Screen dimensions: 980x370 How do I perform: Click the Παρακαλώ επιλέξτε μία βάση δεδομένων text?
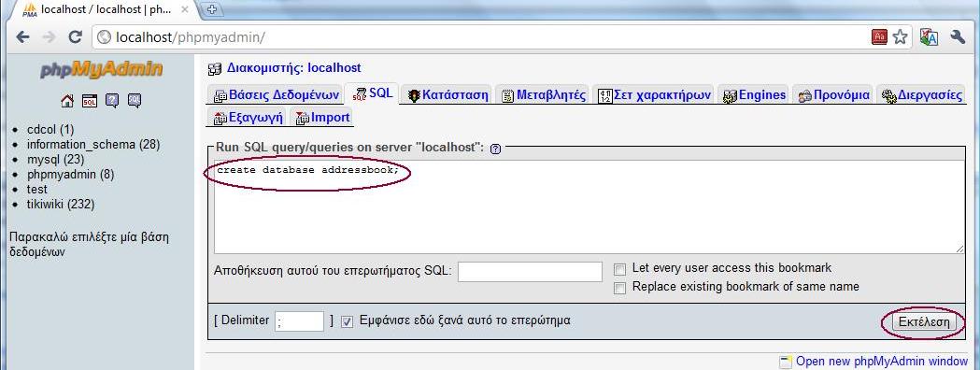pyautogui.click(x=90, y=245)
